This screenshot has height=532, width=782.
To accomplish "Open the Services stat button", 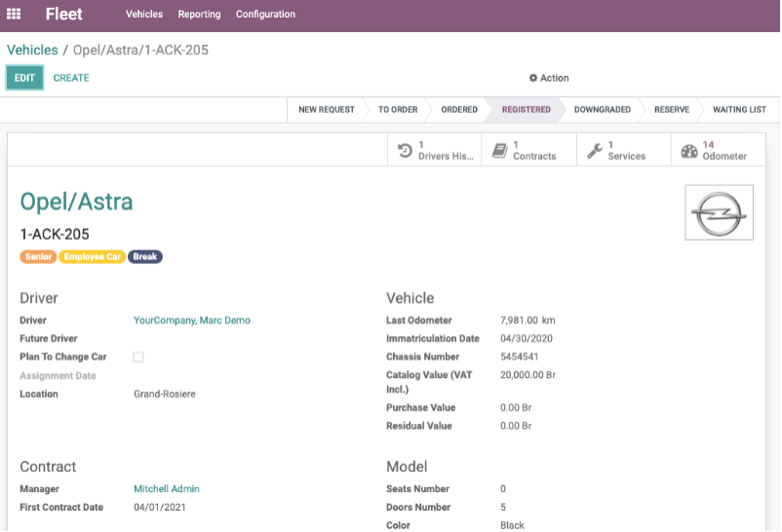I will (x=624, y=150).
